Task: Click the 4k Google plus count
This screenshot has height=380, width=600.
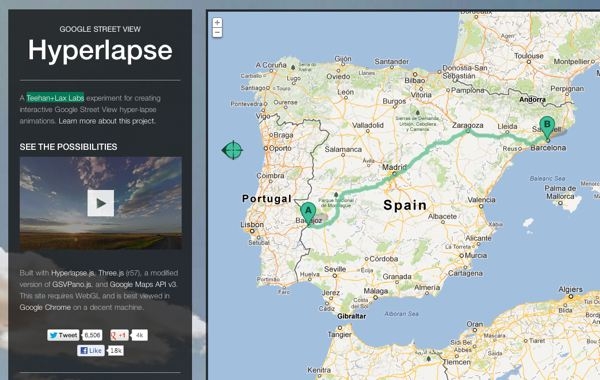Action: (x=140, y=335)
